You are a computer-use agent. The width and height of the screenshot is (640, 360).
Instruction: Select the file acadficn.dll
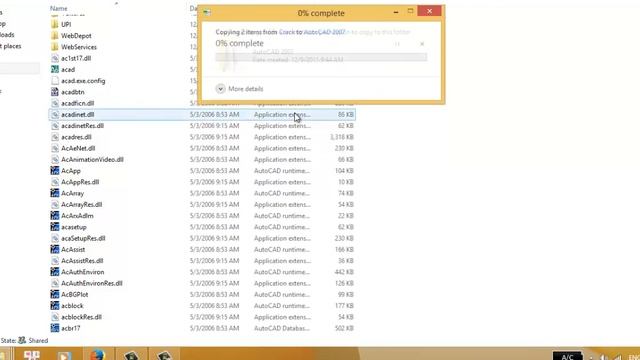click(x=78, y=103)
